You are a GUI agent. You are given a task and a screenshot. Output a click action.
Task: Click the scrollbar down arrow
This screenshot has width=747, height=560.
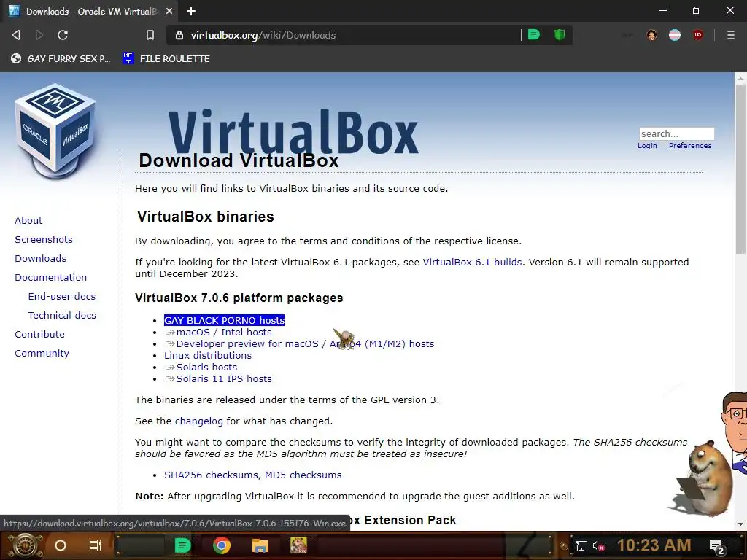tap(740, 524)
